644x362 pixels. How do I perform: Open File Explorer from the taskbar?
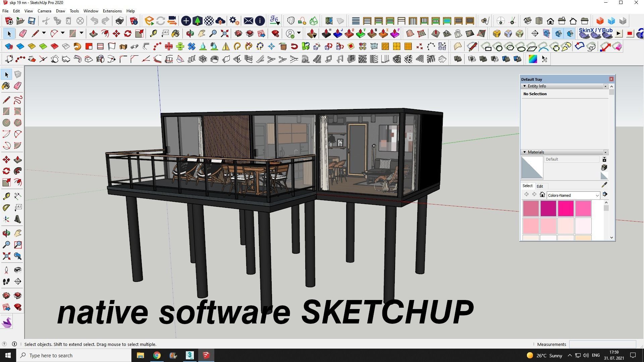coord(140,355)
